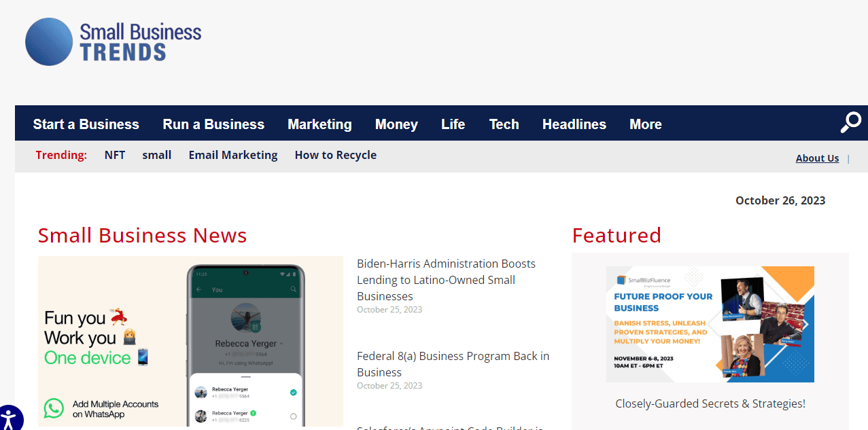Open the Money category
The height and width of the screenshot is (430, 868).
(396, 124)
